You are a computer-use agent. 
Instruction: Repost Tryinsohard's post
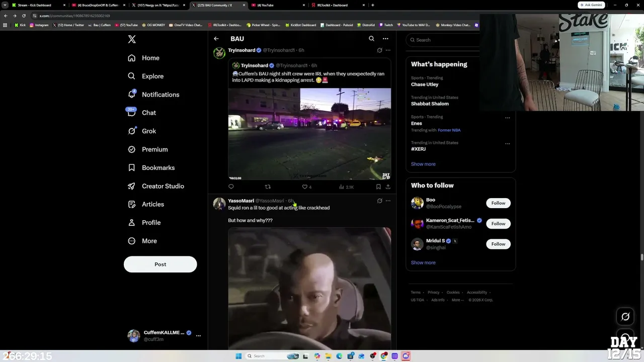pos(268,187)
